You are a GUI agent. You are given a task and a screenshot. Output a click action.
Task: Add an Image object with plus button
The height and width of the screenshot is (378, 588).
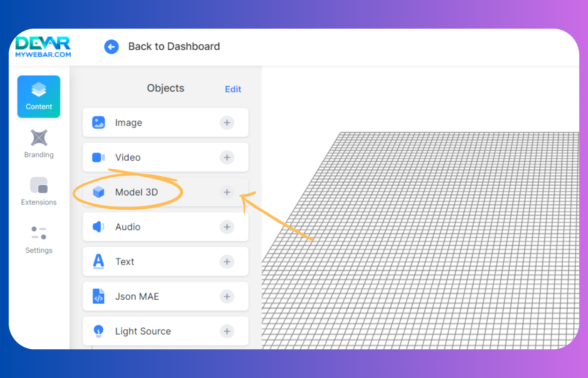click(x=227, y=123)
